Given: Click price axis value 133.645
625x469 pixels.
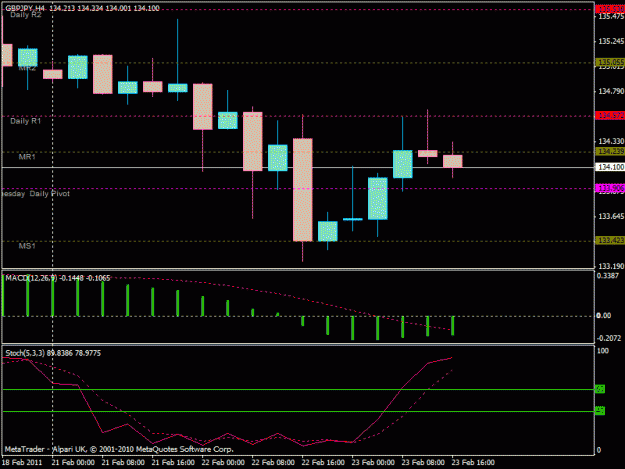Looking at the screenshot, I should pos(611,216).
